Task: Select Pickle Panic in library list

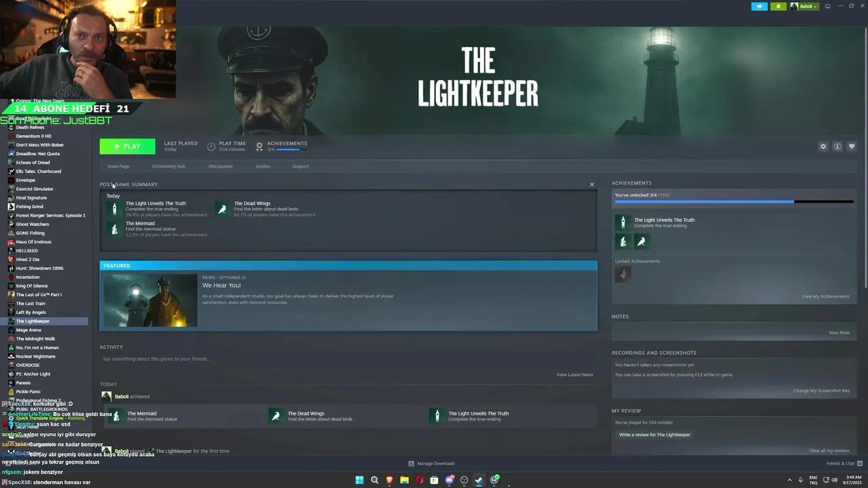Action: tap(28, 392)
